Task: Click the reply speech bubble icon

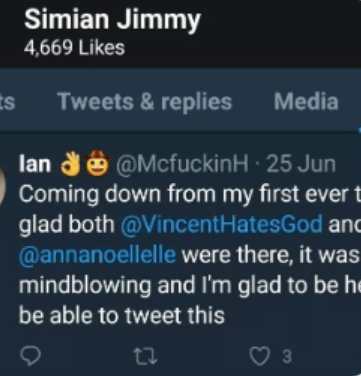Action: pos(31,356)
